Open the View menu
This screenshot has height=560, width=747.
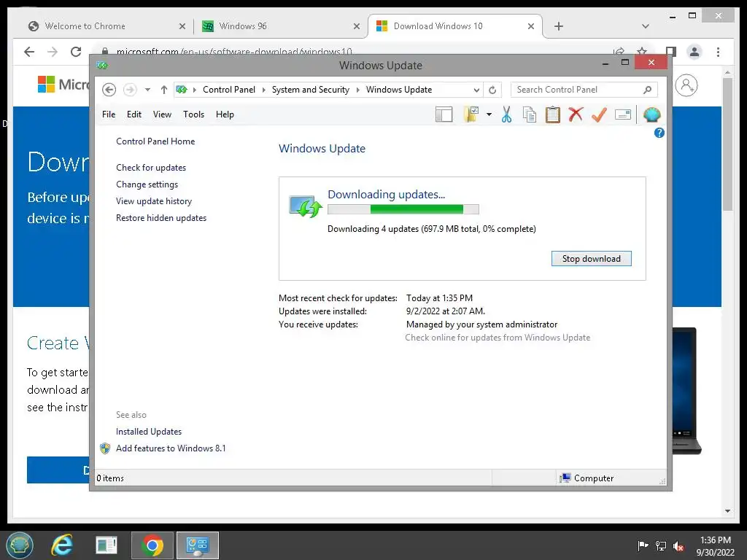click(x=162, y=114)
